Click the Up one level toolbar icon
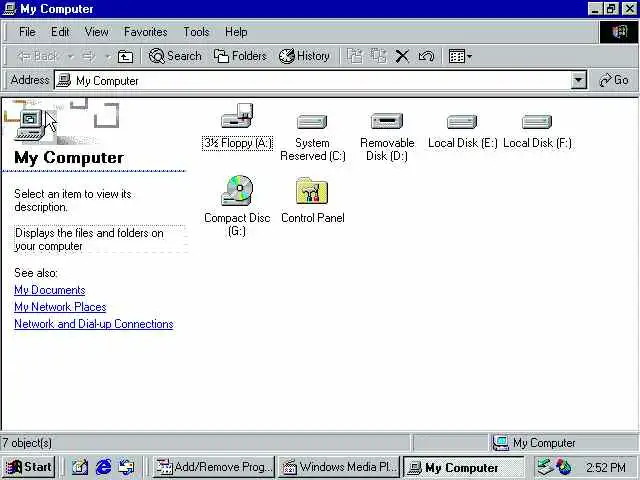 (125, 56)
